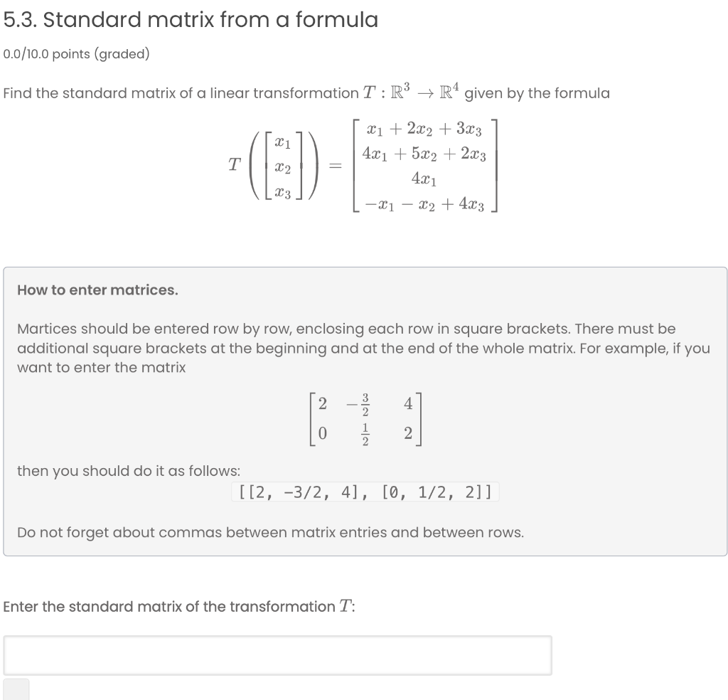Click the How to enter matrices box title

point(98,290)
